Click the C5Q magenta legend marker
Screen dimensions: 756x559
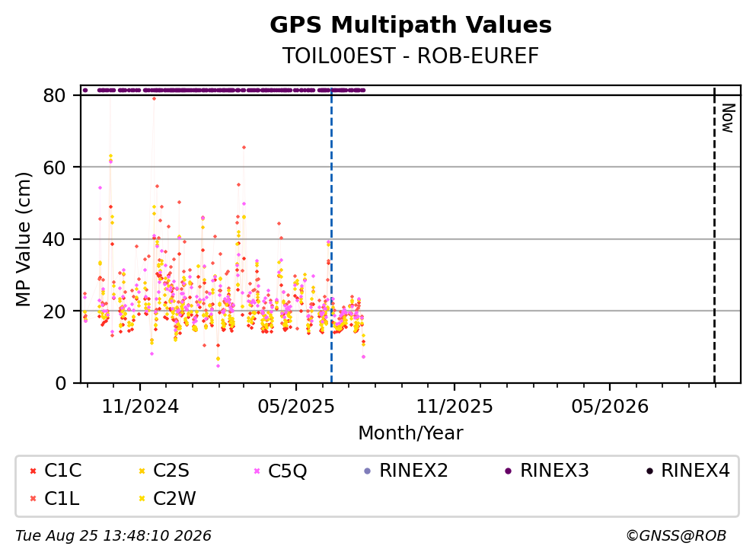click(x=257, y=471)
